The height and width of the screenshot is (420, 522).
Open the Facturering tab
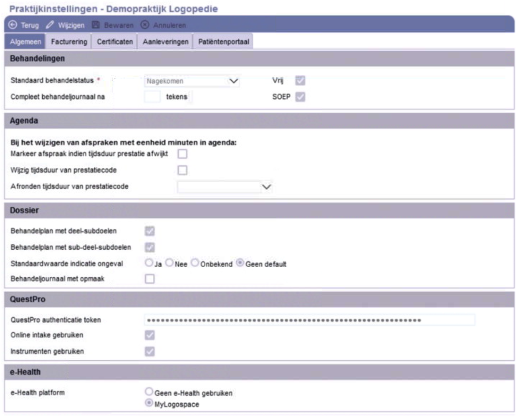point(69,42)
